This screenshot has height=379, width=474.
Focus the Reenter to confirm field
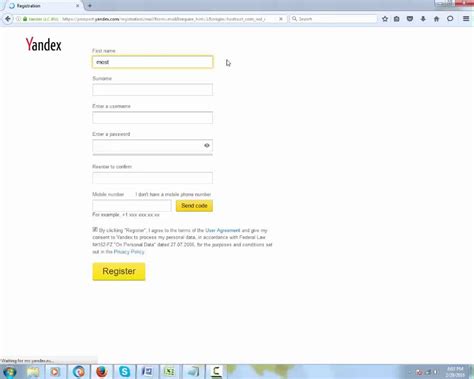[x=153, y=178]
